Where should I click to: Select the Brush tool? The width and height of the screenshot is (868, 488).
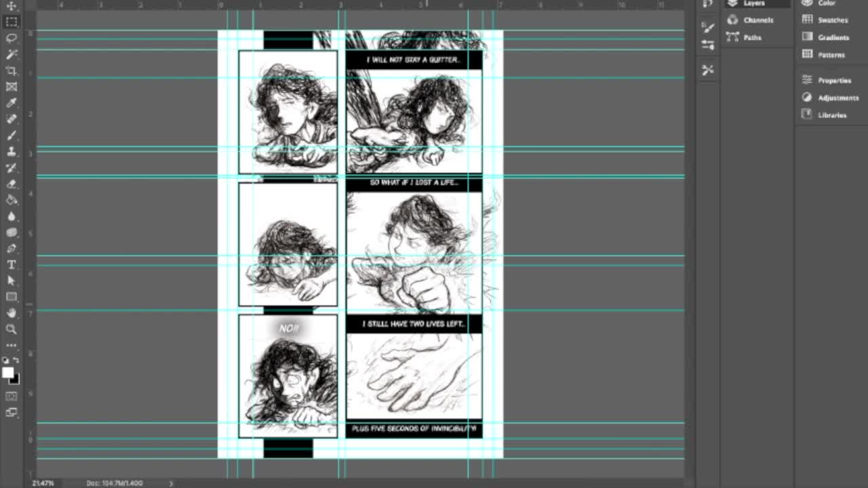(x=12, y=136)
